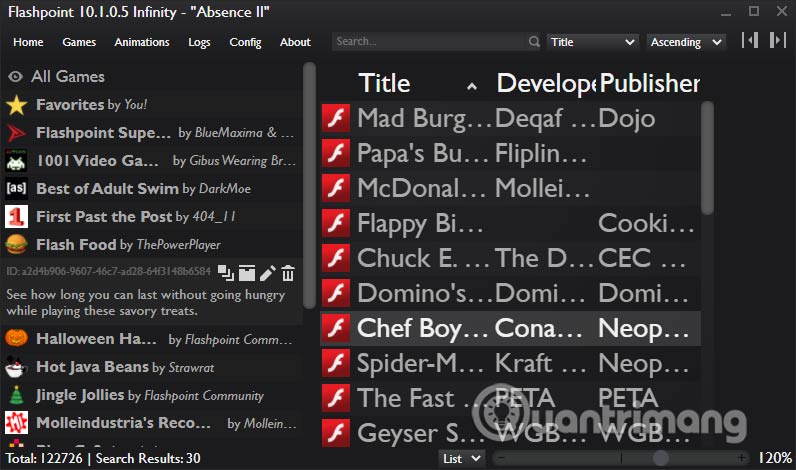Select the Chuck E. ... game row

(x=510, y=258)
